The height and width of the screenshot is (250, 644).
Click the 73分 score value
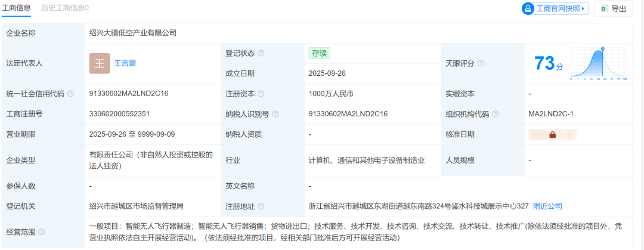548,63
